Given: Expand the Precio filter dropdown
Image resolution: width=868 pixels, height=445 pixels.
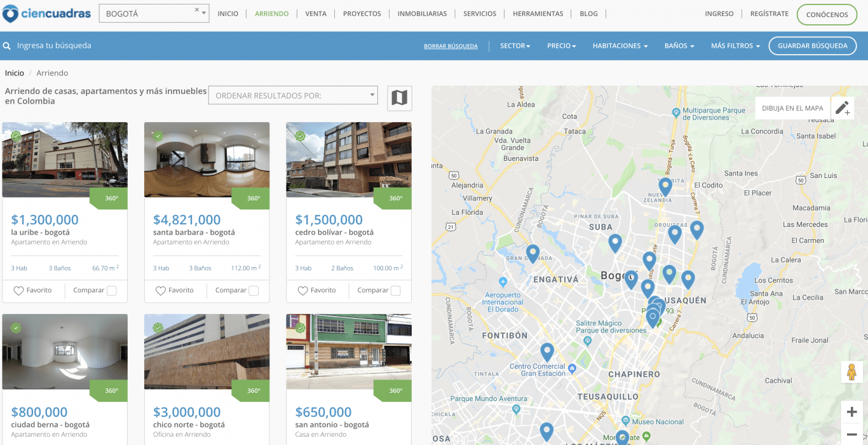Looking at the screenshot, I should 561,46.
